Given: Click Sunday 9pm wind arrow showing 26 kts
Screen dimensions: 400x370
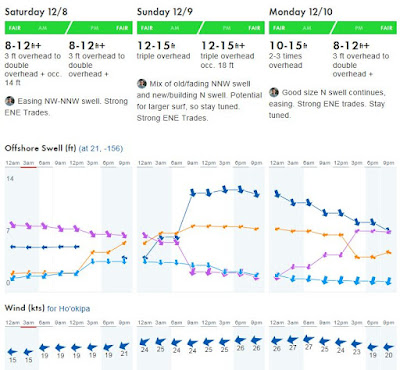Looking at the screenshot, I should (256, 340).
